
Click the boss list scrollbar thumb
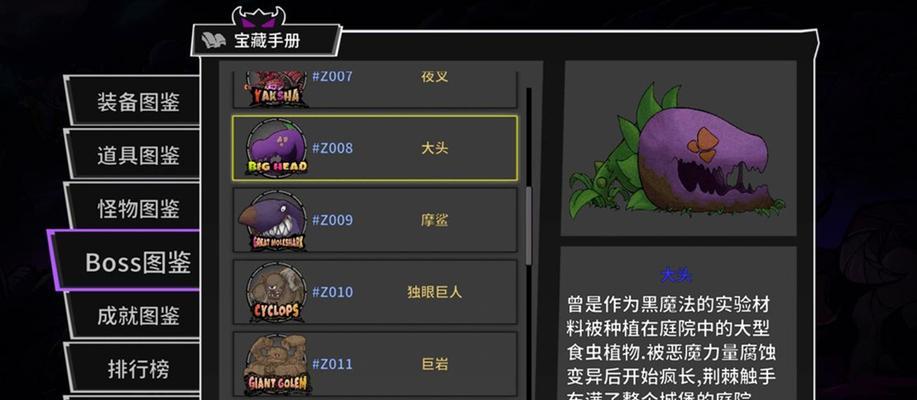click(x=529, y=226)
